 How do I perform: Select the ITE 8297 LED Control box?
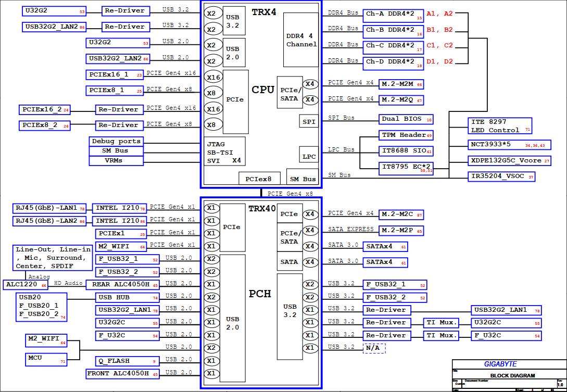coord(500,126)
